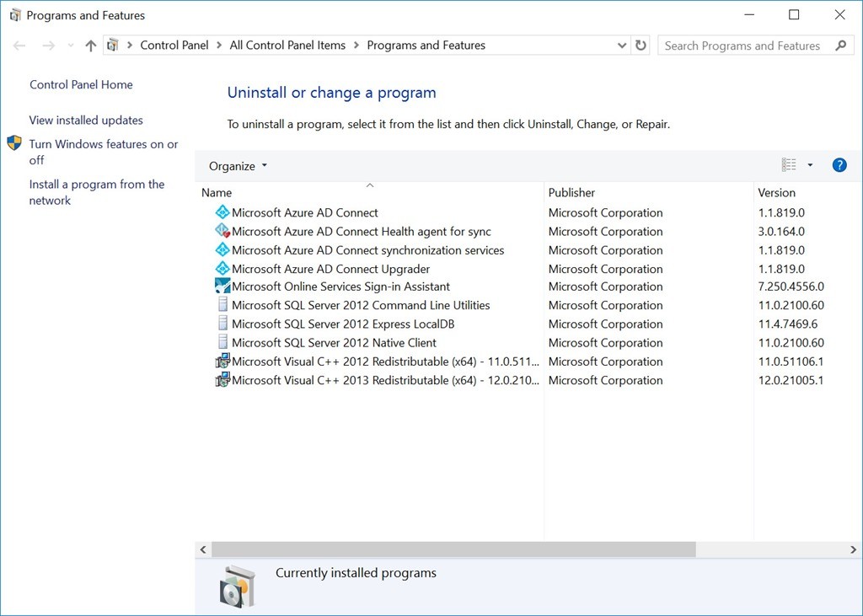Click the SQL Server 2012 Command Line Utilities icon
Viewport: 863px width, 616px height.
pyautogui.click(x=222, y=304)
